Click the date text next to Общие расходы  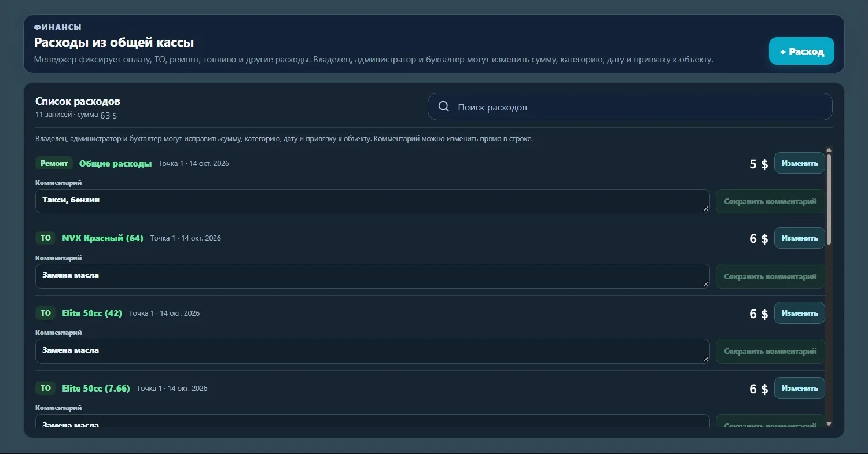point(193,164)
